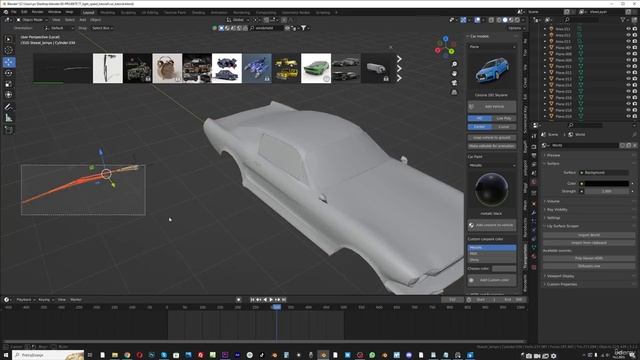
Task: Click Make vehicle for animation button
Action: tap(492, 146)
